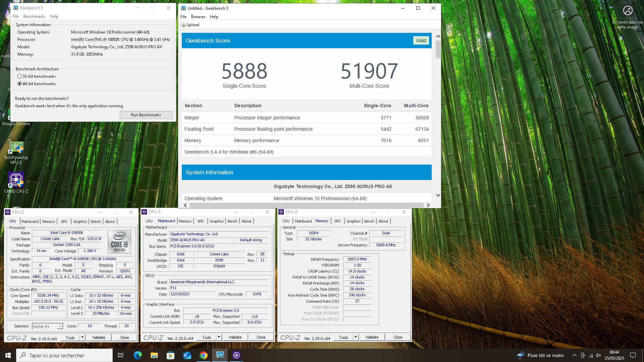The image size is (644, 362).
Task: Open the Google Chrome desktop shortcut
Action: [16, 116]
